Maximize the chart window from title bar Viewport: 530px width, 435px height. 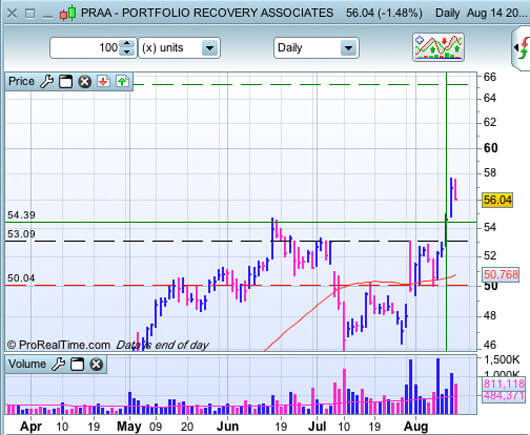point(30,14)
